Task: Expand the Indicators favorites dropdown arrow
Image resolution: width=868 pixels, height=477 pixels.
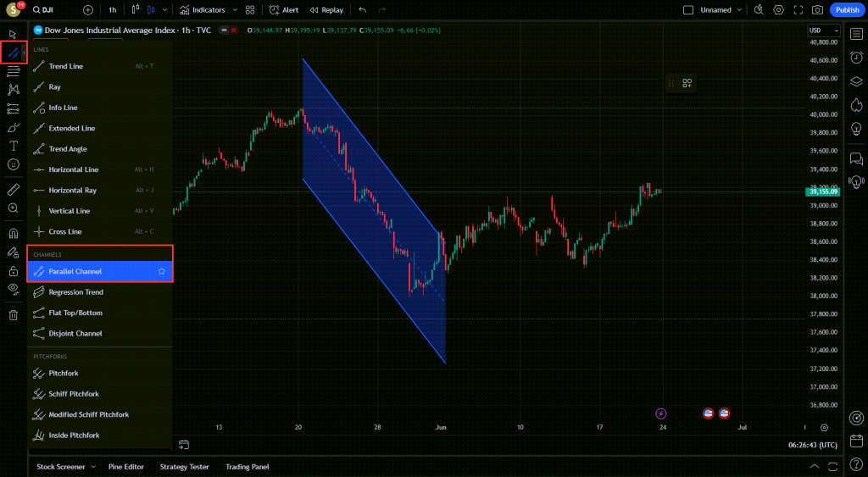Action: (x=235, y=10)
